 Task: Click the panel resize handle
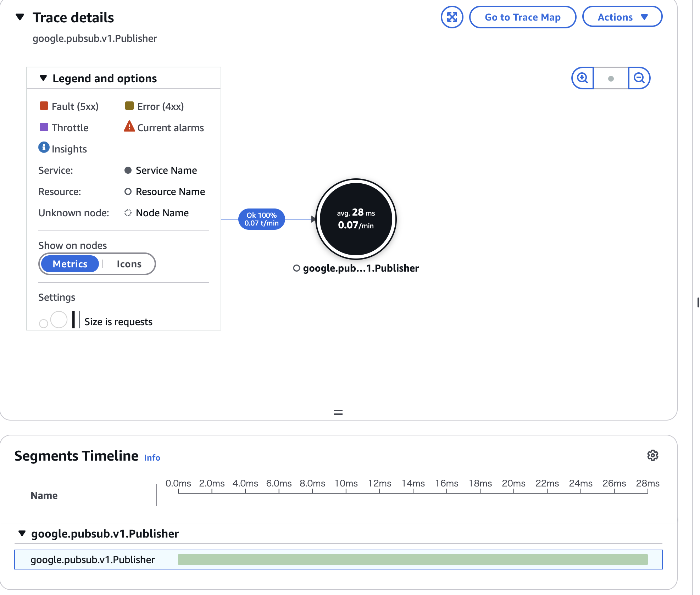click(x=338, y=412)
